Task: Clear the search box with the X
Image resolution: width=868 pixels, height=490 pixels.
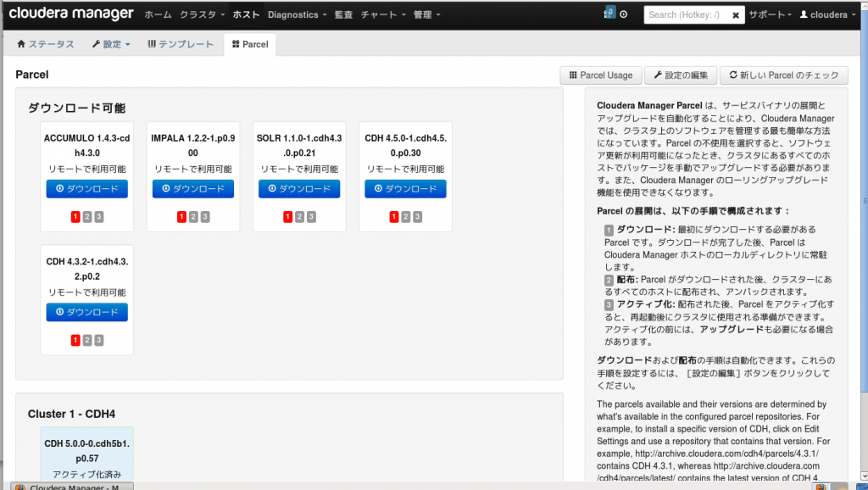Action: [x=736, y=15]
